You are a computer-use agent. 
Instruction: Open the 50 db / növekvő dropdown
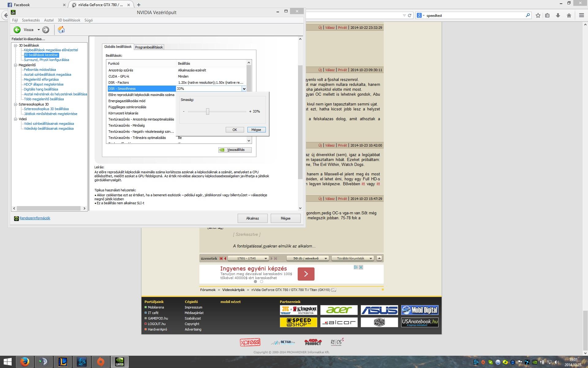tap(308, 259)
